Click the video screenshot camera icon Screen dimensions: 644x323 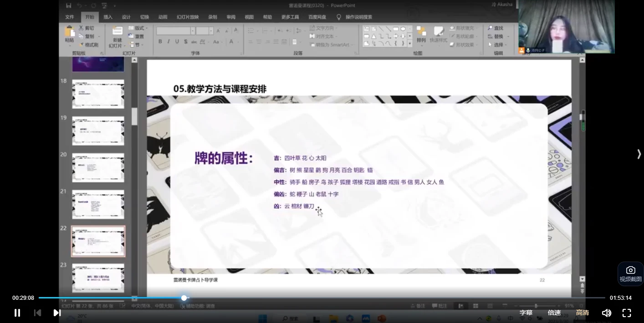(630, 269)
